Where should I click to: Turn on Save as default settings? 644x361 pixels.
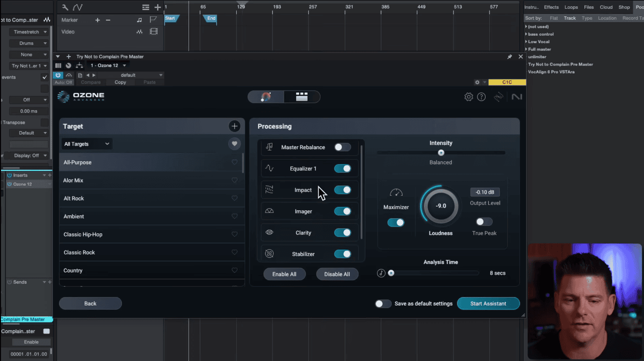pos(383,304)
